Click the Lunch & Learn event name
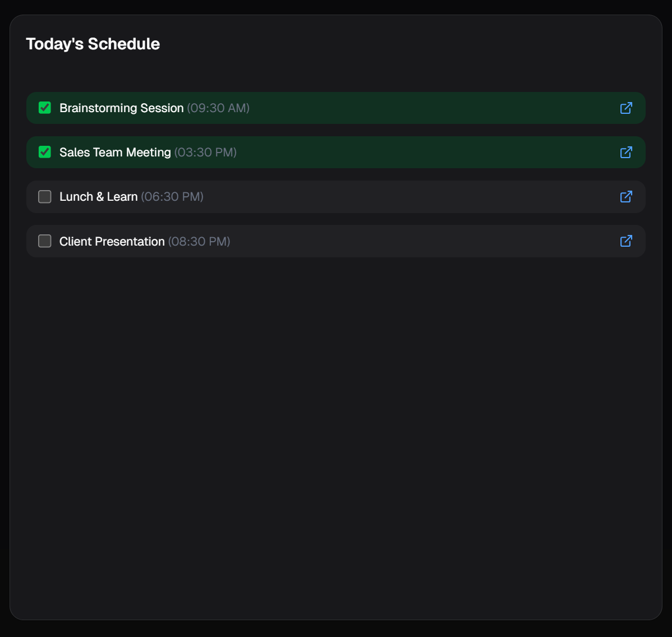672x637 pixels. click(x=98, y=197)
